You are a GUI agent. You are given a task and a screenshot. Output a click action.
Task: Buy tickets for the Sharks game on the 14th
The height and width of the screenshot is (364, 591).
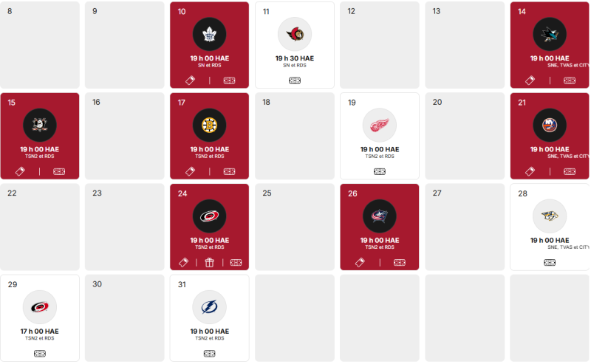(x=530, y=80)
